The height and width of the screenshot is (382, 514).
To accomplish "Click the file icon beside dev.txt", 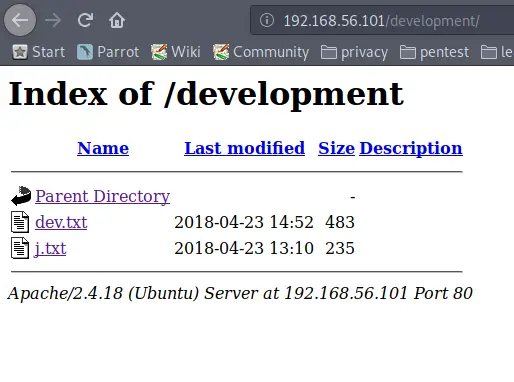I will 20,222.
